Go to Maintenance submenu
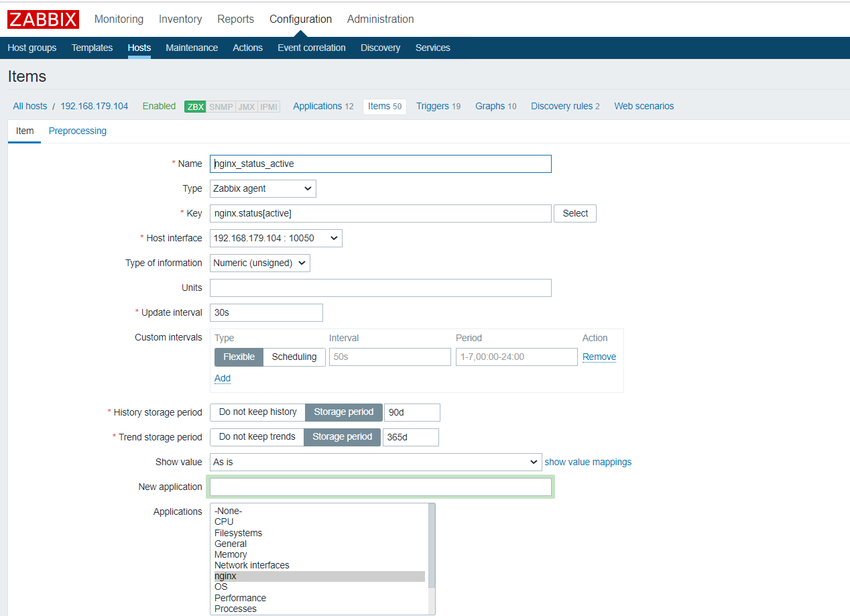 tap(192, 48)
